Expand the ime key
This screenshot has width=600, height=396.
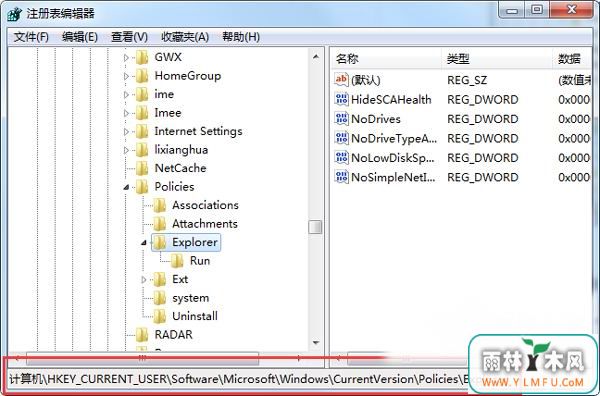[x=126, y=95]
